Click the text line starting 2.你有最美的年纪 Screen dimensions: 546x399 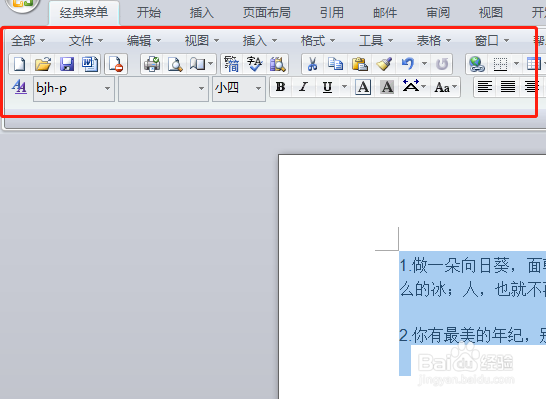473,336
